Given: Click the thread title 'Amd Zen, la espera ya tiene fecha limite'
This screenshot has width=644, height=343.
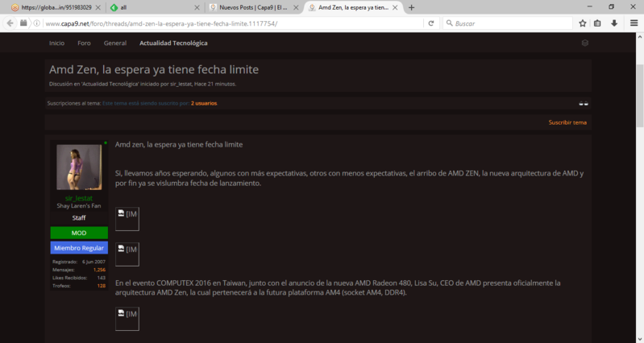Looking at the screenshot, I should pyautogui.click(x=154, y=69).
